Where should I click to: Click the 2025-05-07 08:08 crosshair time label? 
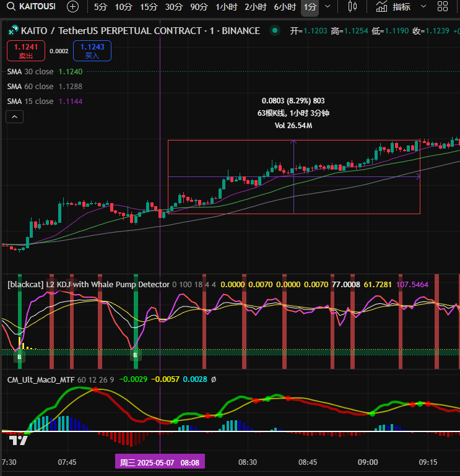160,462
